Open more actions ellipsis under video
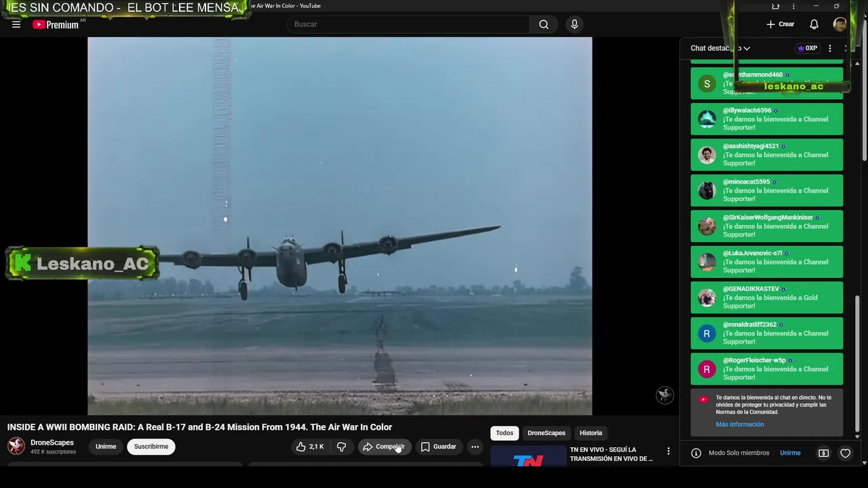The width and height of the screenshot is (868, 488). point(475,447)
